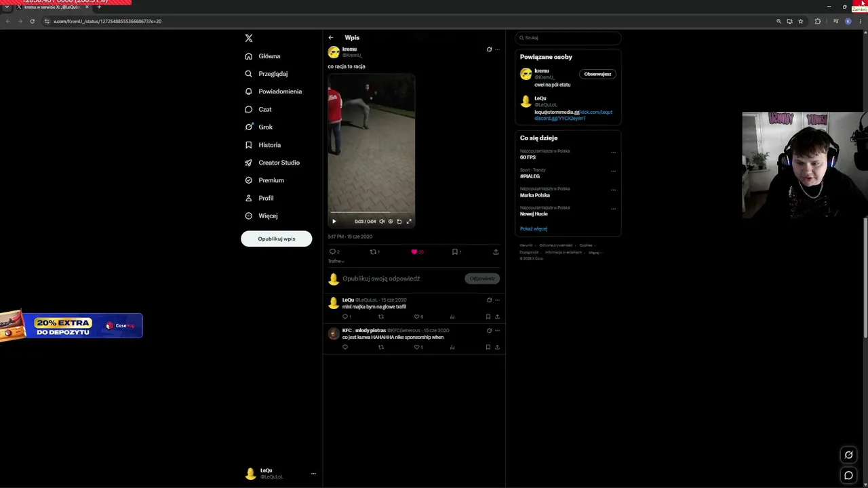Open kremu's avatar on the post
The width and height of the screenshot is (868, 488).
coord(334,52)
